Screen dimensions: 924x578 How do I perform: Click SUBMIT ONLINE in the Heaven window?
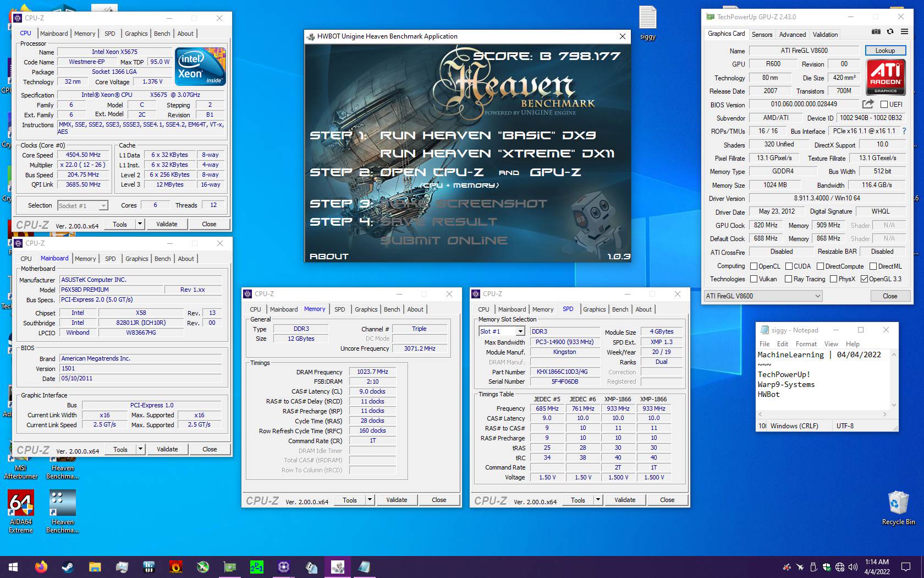443,241
